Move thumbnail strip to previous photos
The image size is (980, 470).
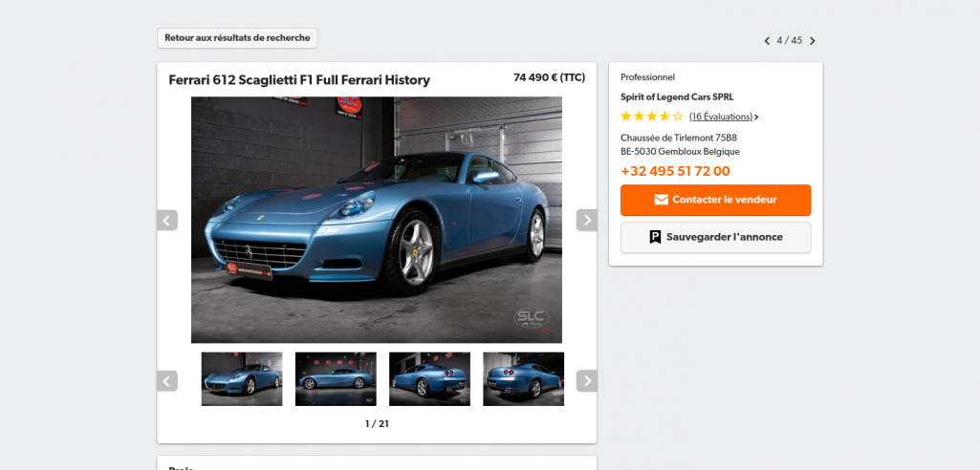167,381
